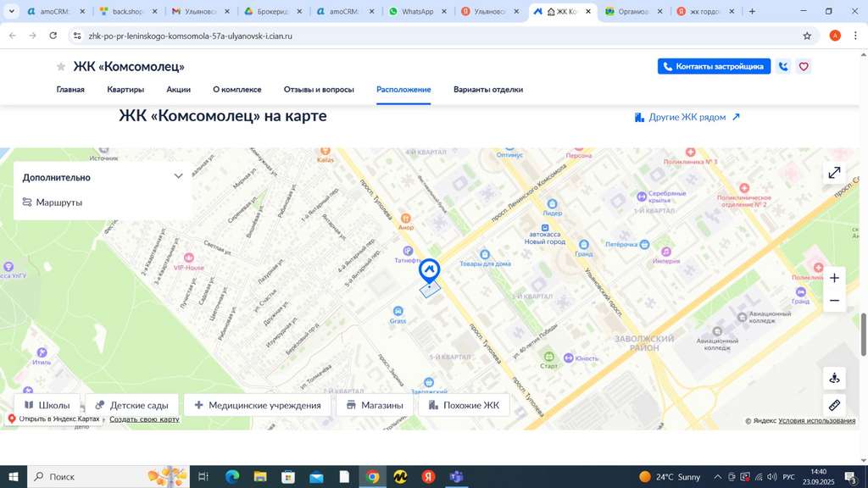
Task: Open browser tab search dropdown arrow
Action: (x=10, y=12)
